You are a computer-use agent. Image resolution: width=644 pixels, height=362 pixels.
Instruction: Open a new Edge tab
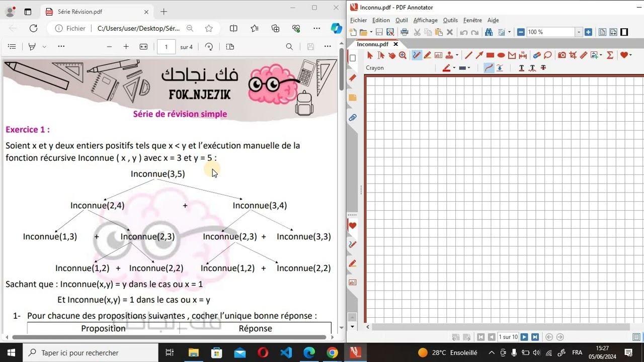point(164,12)
